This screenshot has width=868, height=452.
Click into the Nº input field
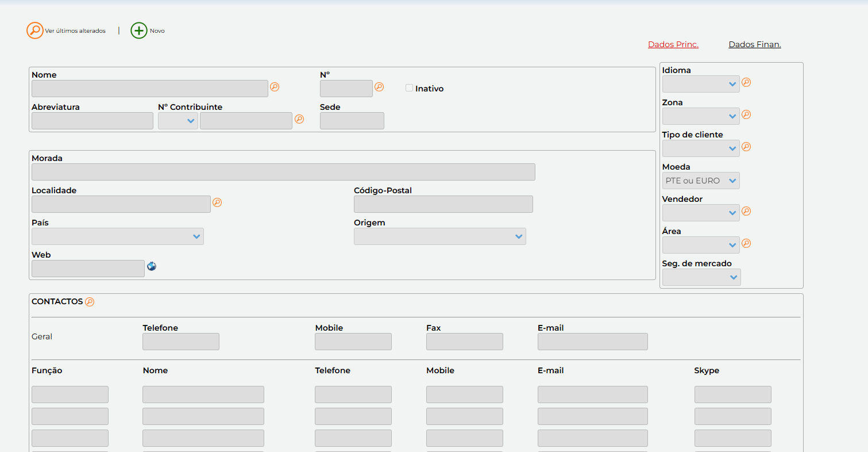click(x=346, y=89)
